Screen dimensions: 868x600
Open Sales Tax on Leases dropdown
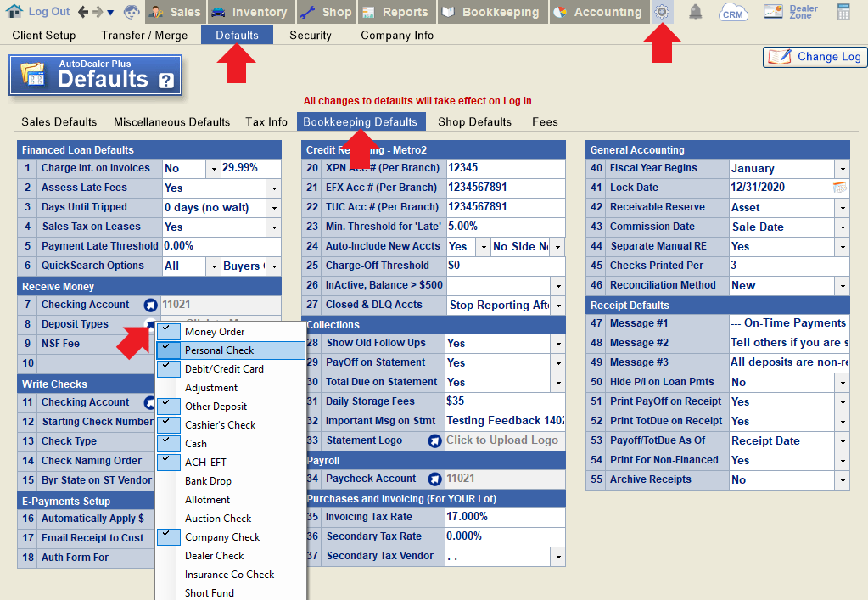click(274, 227)
